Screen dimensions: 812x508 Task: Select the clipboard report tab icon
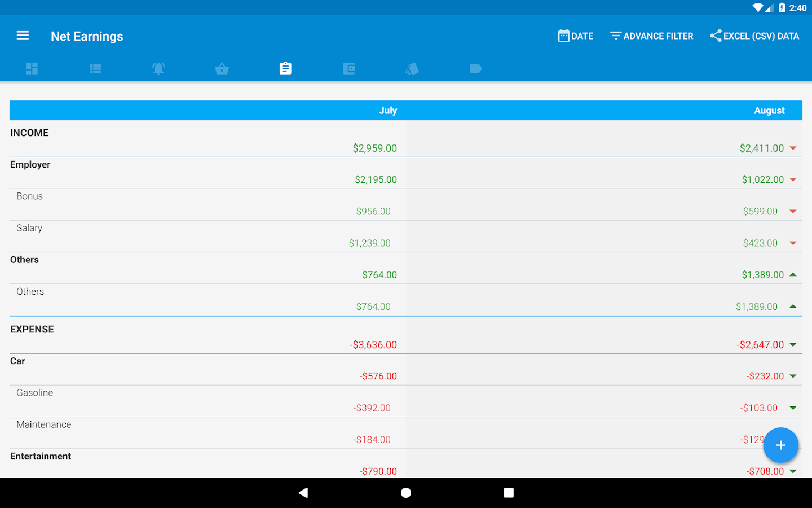[x=285, y=68]
